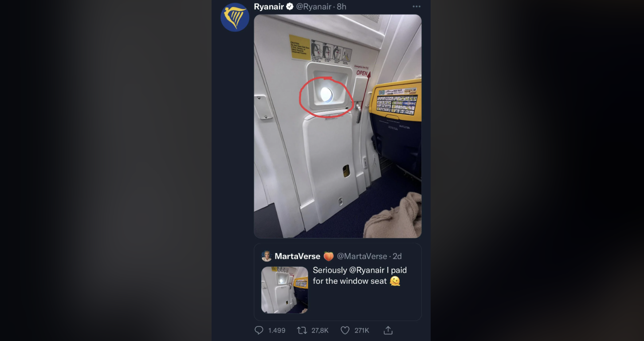Open the @MartaVerse handle
The image size is (644, 341).
(x=362, y=256)
